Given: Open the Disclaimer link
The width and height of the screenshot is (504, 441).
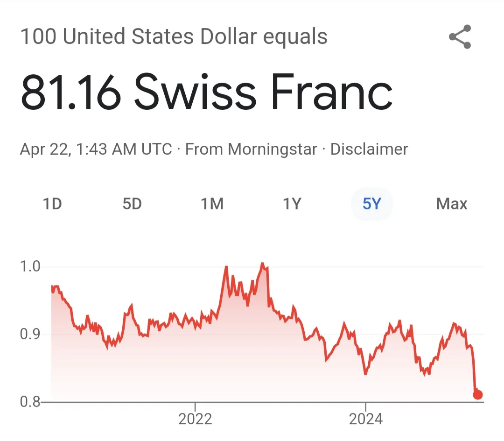Looking at the screenshot, I should 369,149.
